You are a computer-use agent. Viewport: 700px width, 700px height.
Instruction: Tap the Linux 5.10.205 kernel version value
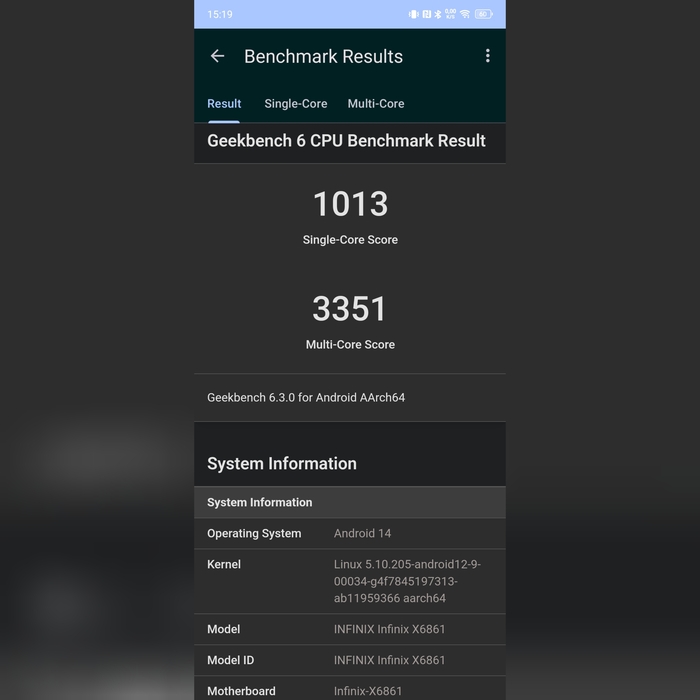coord(407,581)
